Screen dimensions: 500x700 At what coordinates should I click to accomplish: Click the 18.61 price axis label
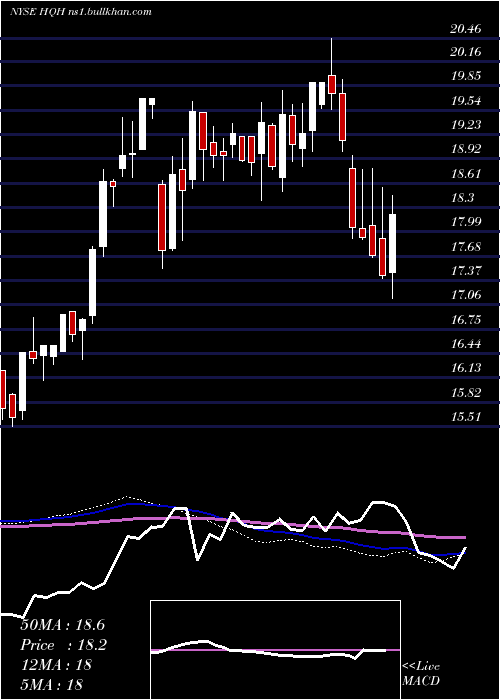tap(466, 173)
